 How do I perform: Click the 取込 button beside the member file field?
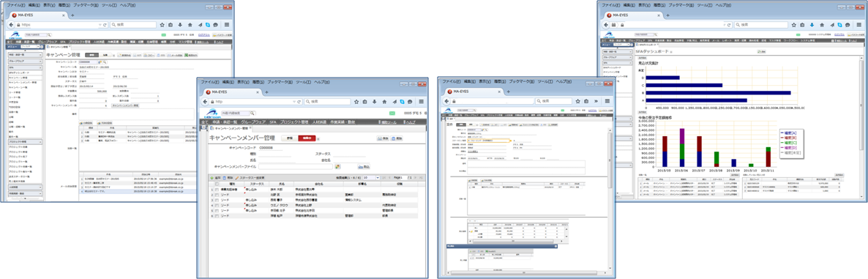click(x=363, y=166)
